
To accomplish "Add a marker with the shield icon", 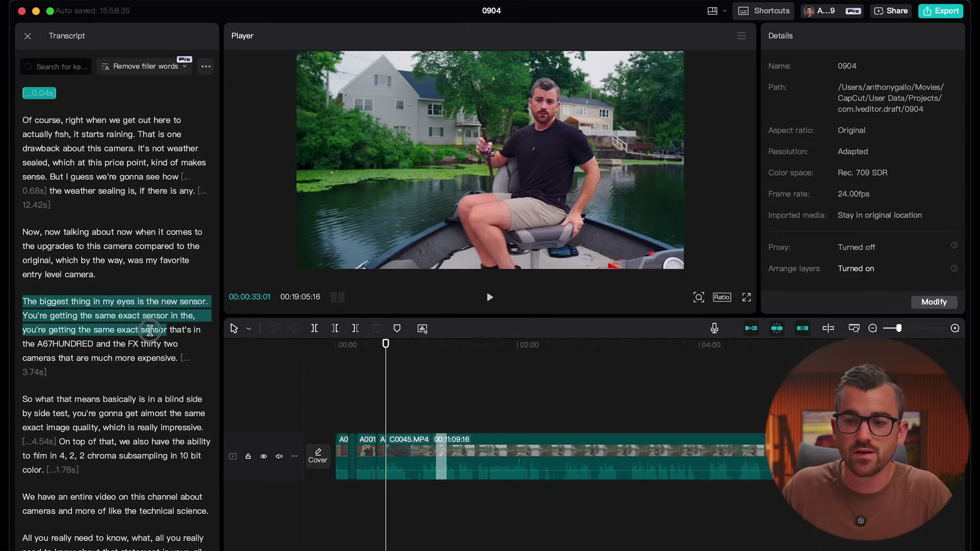I will click(397, 329).
